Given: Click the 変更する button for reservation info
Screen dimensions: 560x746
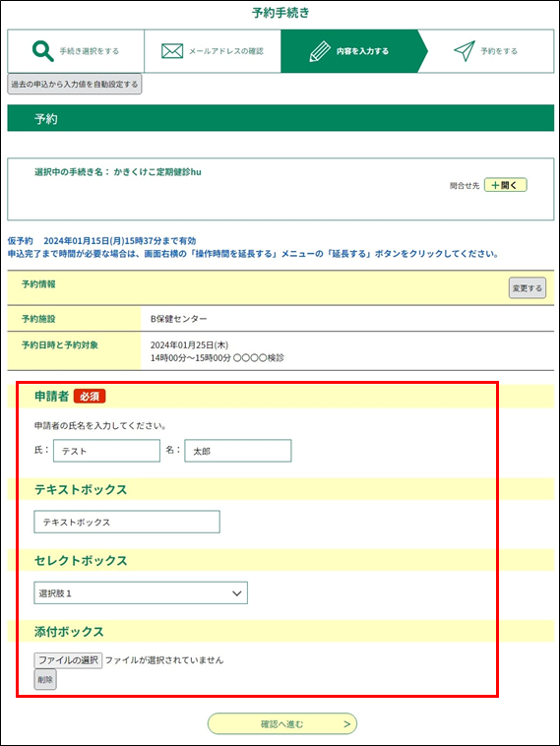Looking at the screenshot, I should click(528, 287).
